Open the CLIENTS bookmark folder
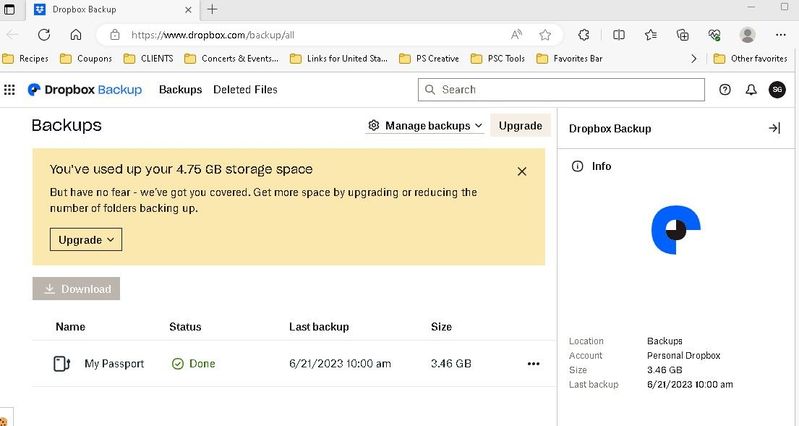 point(148,59)
